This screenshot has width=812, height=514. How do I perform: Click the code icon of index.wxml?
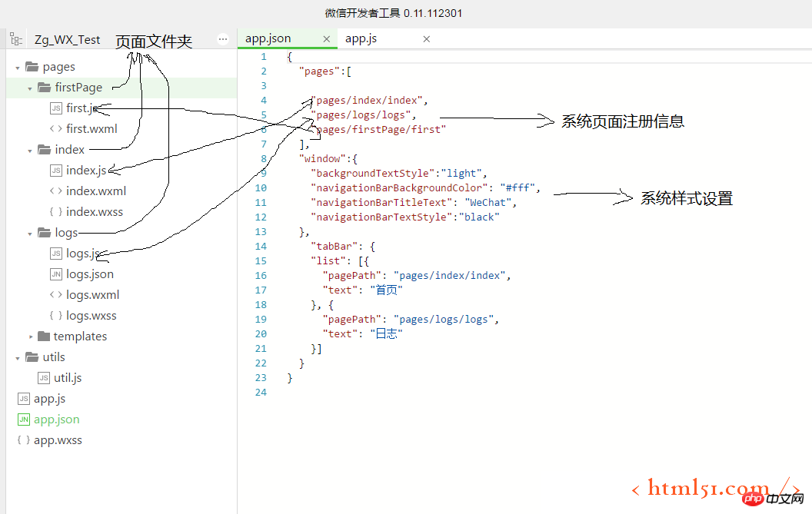56,191
